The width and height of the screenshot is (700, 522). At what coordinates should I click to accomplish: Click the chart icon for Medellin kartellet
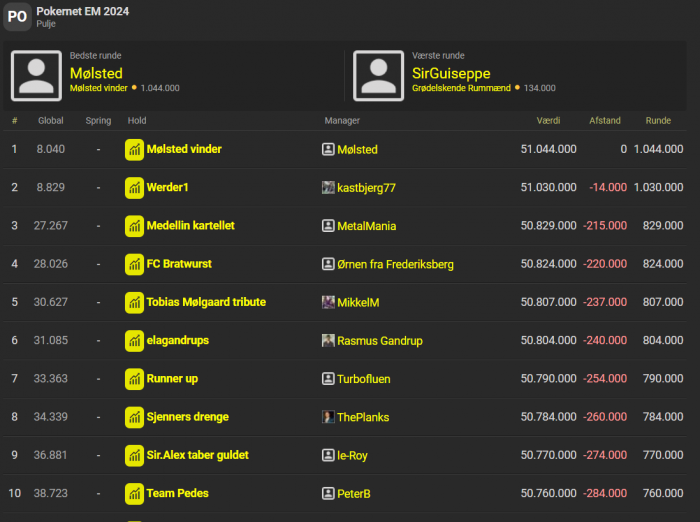[x=134, y=226]
